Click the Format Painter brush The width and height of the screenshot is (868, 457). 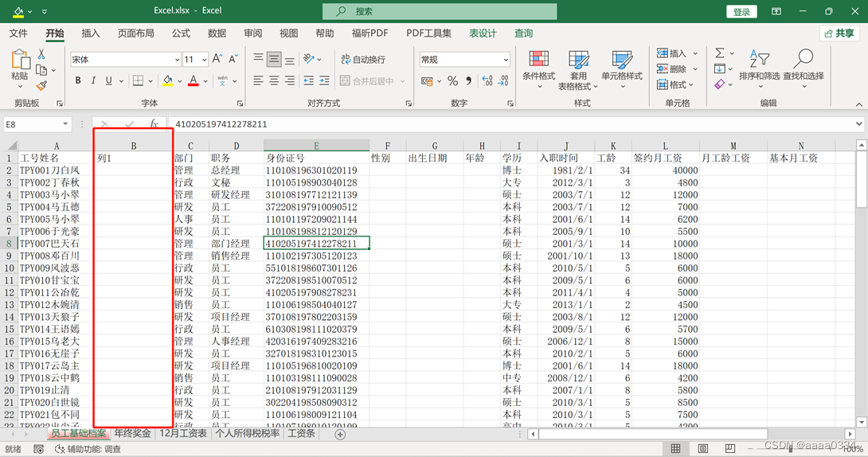(41, 86)
